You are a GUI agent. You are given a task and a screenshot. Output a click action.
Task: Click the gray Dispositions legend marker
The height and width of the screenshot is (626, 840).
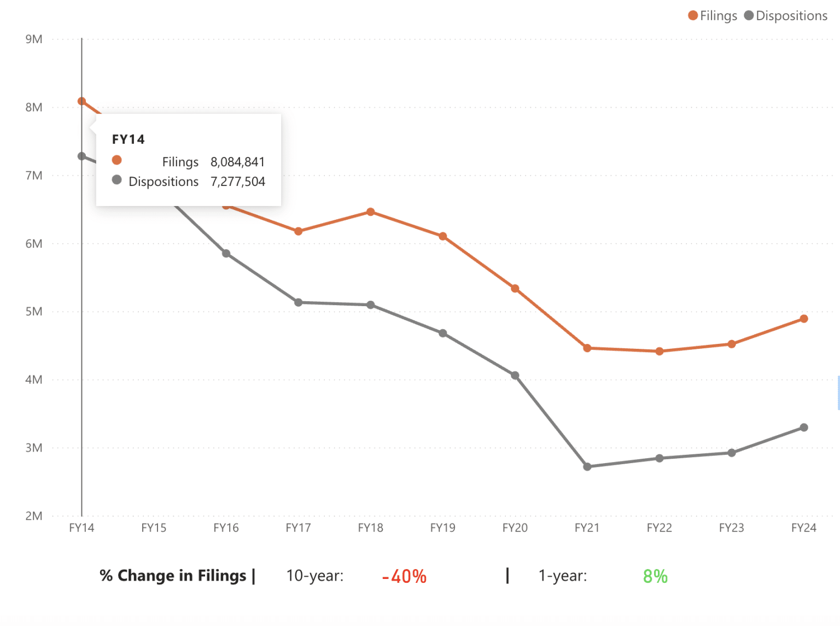pos(749,16)
